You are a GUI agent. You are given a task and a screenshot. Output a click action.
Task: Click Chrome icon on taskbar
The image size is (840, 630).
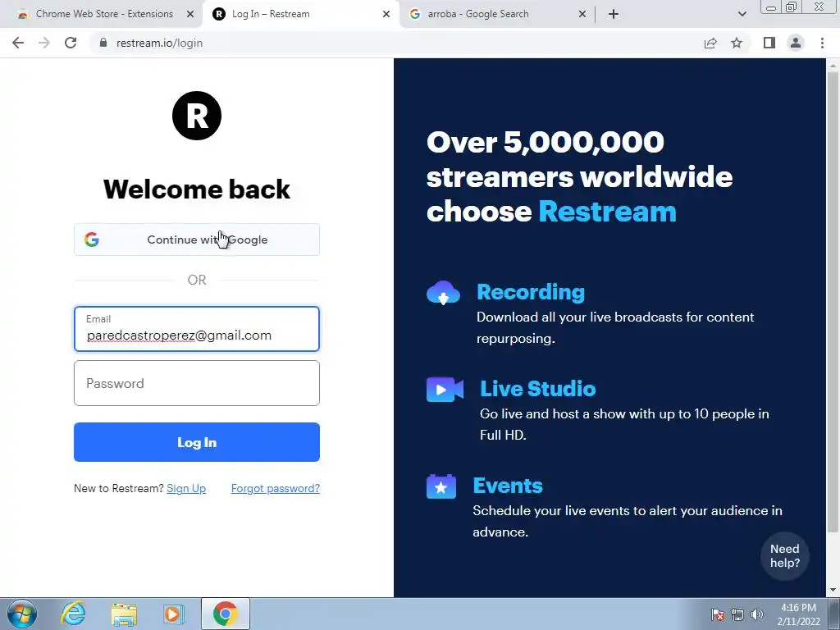point(225,614)
